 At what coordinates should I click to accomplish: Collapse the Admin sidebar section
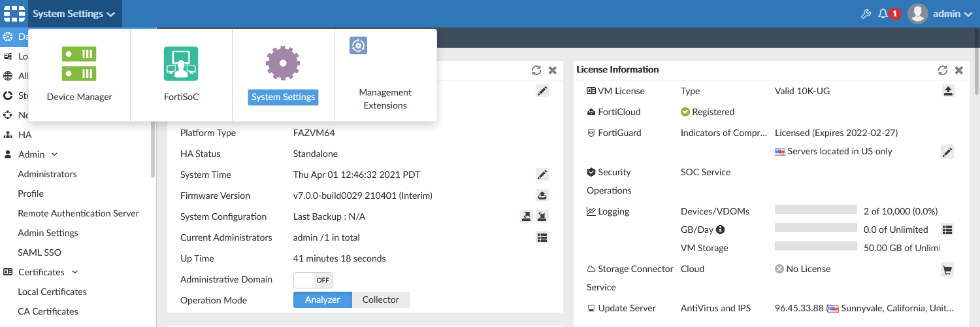[55, 155]
